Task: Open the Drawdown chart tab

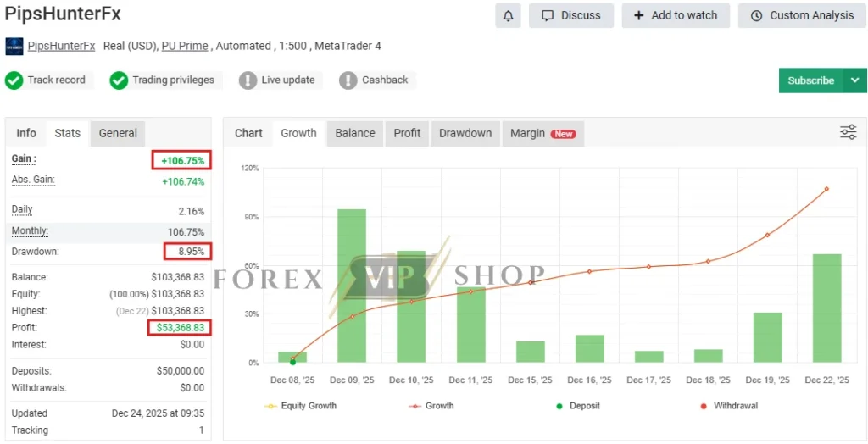Action: pos(465,133)
